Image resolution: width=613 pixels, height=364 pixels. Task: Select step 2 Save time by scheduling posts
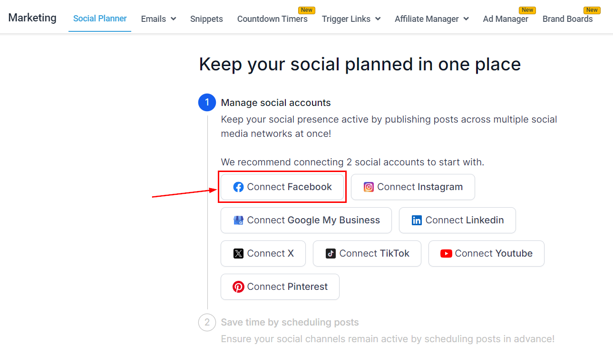click(290, 323)
